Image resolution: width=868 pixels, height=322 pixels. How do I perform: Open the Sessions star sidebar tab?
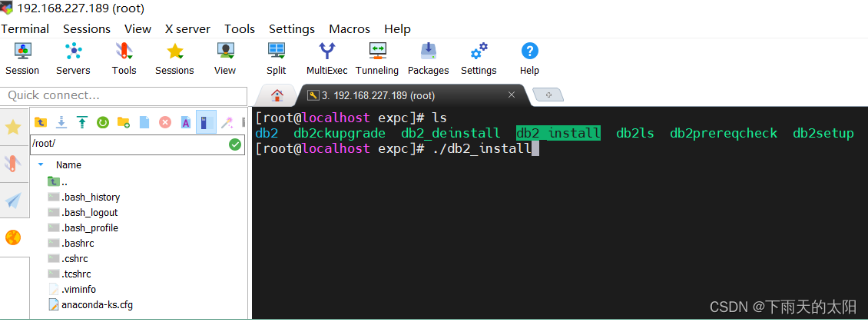[13, 128]
